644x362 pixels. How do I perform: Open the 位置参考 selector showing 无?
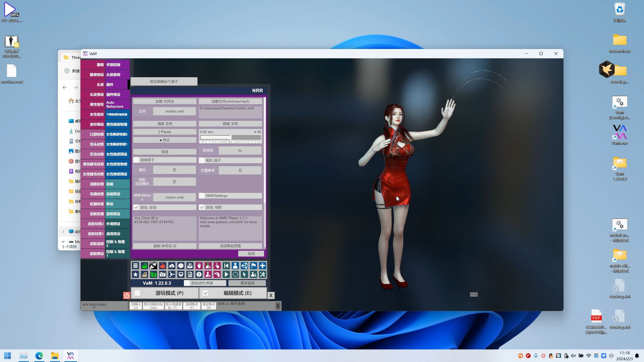[240, 170]
